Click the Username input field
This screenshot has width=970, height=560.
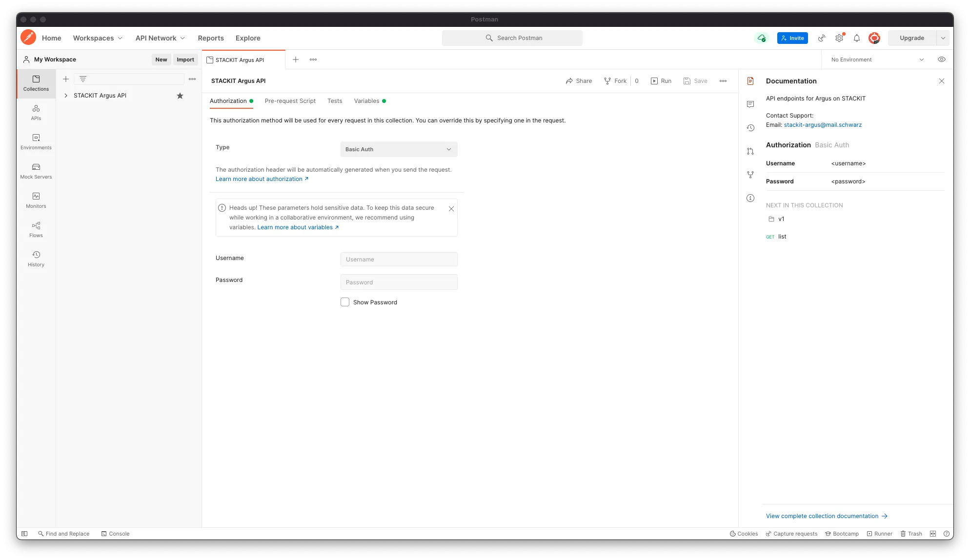[399, 260]
